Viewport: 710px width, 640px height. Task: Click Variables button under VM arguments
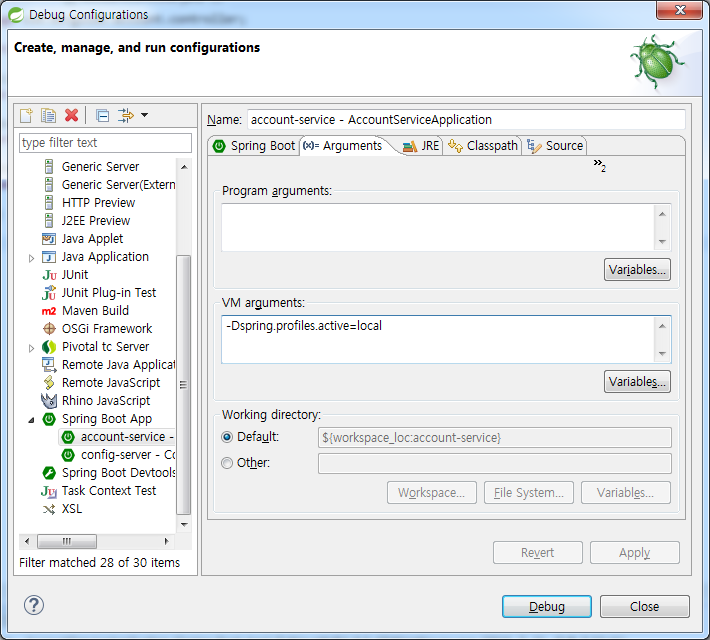[637, 381]
